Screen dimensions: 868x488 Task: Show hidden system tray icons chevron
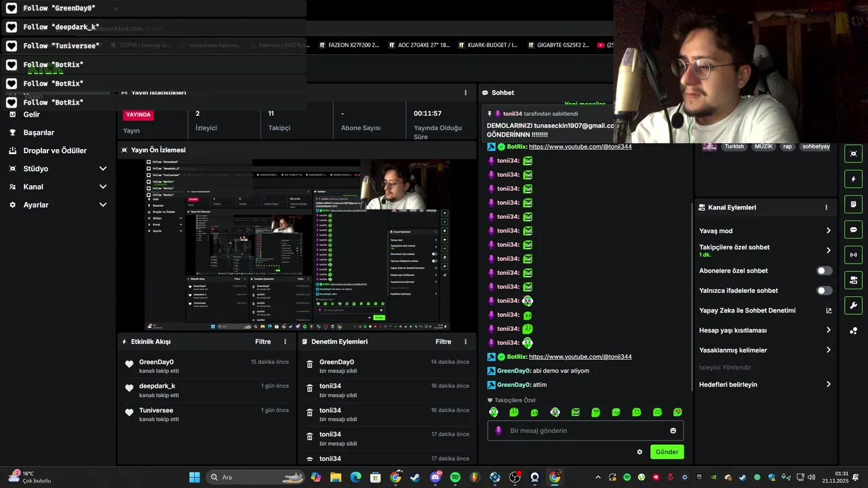point(597,477)
